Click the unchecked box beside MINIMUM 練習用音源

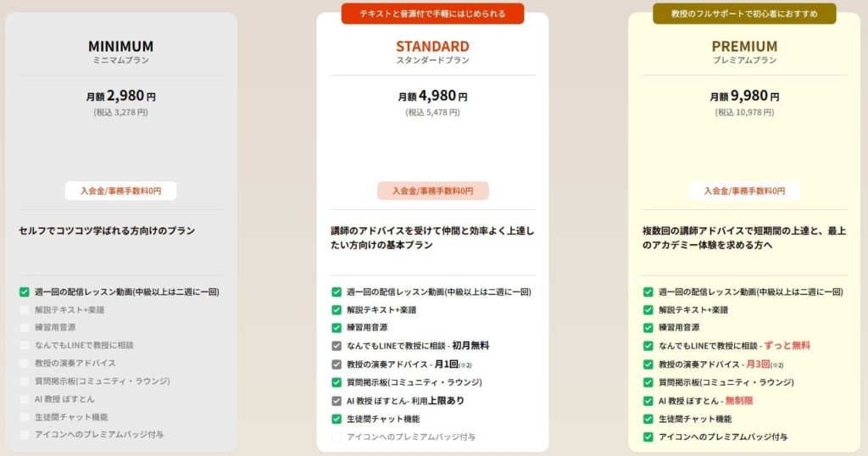25,327
